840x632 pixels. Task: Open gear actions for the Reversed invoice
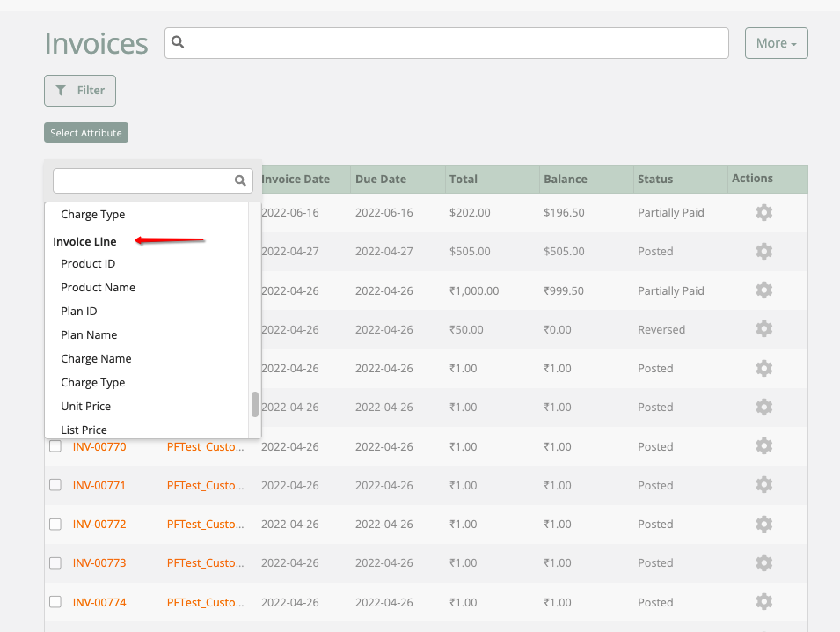point(764,328)
